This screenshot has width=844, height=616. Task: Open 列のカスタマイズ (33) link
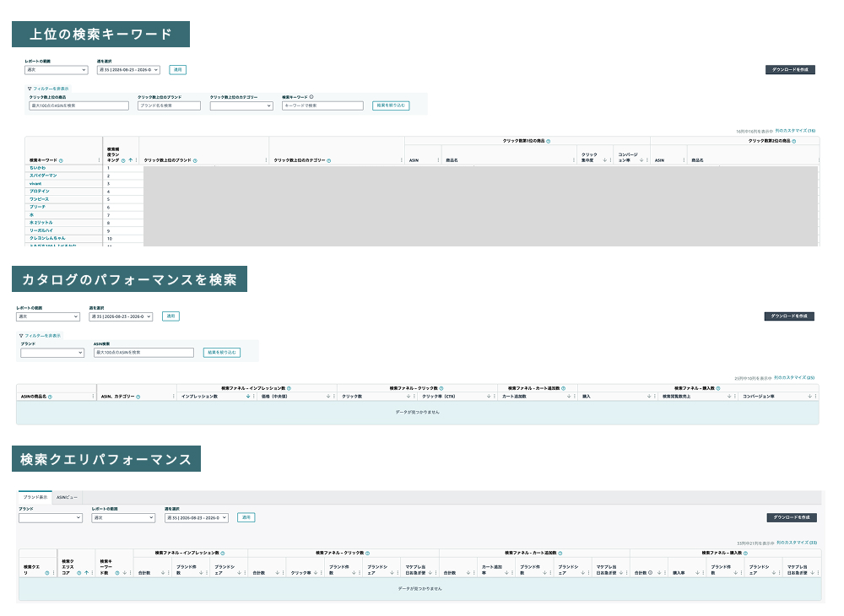[798, 543]
